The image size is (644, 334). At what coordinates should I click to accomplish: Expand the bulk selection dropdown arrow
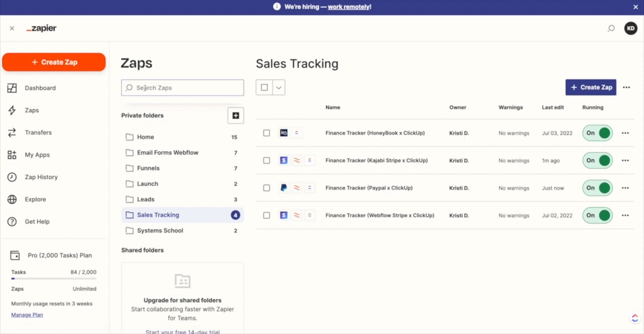(x=279, y=87)
